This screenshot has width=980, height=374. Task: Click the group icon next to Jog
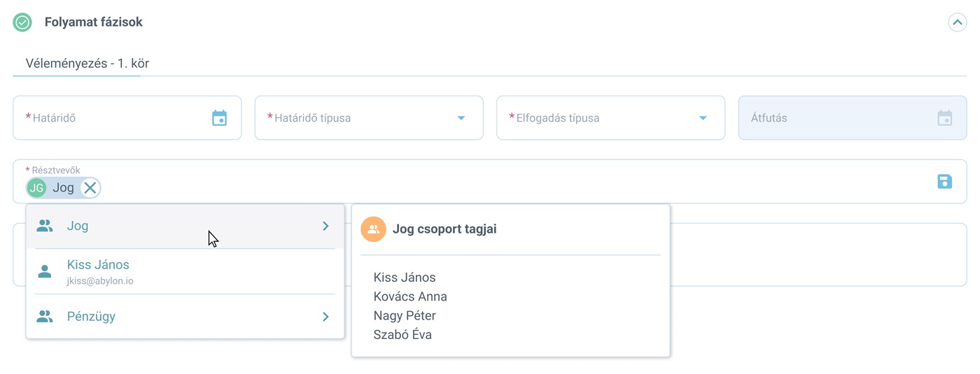pyautogui.click(x=45, y=226)
